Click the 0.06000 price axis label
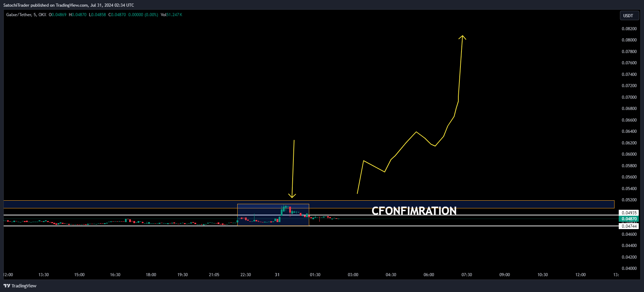This screenshot has height=292, width=644. [629, 154]
